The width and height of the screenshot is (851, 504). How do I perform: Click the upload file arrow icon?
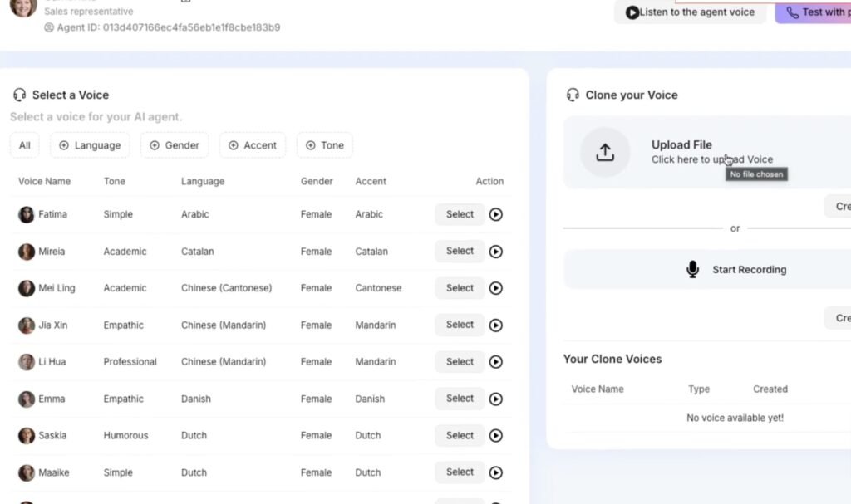pos(605,152)
